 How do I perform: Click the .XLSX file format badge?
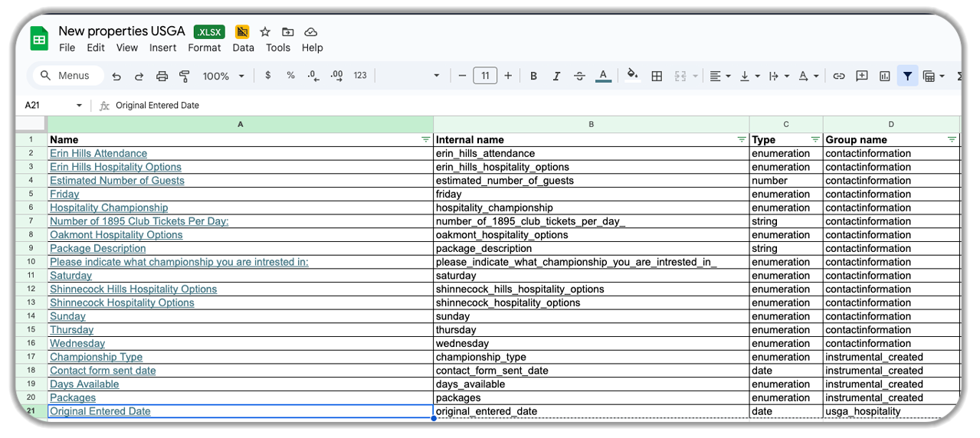[209, 31]
